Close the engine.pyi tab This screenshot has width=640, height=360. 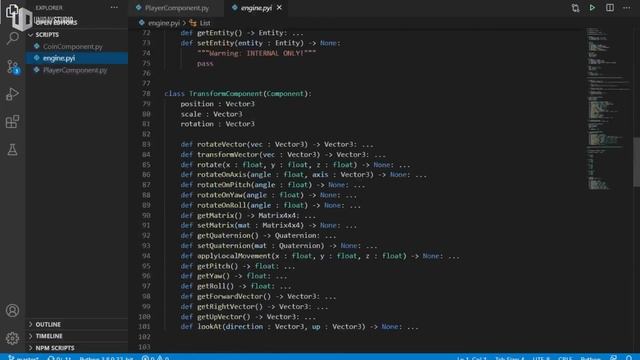(x=279, y=8)
